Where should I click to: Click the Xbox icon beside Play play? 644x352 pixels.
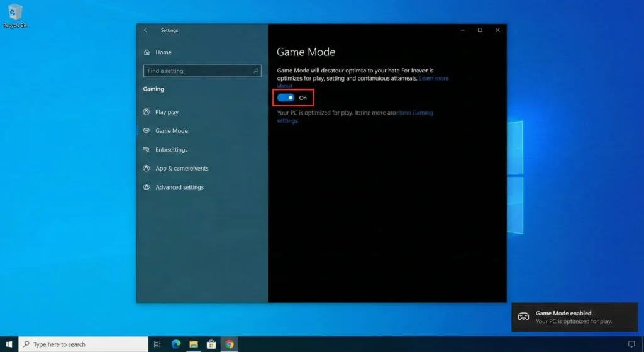point(147,112)
